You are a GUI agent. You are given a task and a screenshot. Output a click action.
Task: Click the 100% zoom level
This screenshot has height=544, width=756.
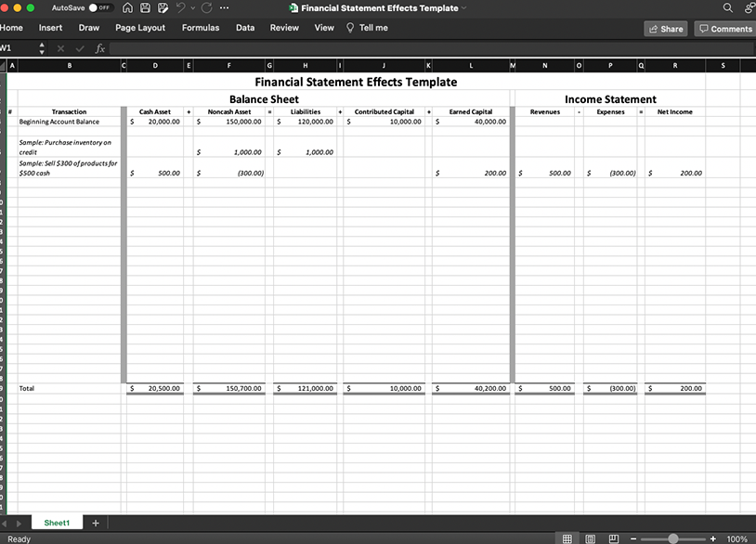736,538
